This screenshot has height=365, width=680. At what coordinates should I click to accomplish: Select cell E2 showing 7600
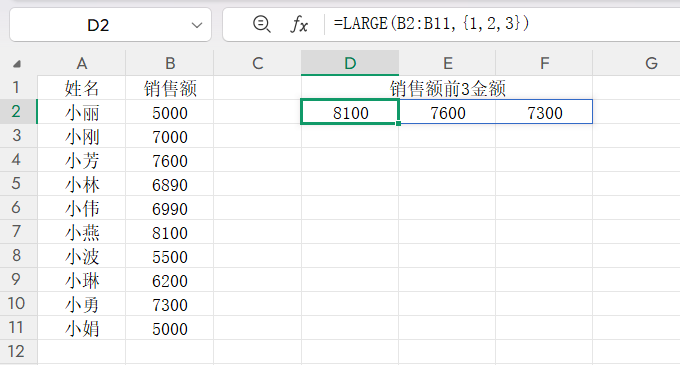click(448, 112)
